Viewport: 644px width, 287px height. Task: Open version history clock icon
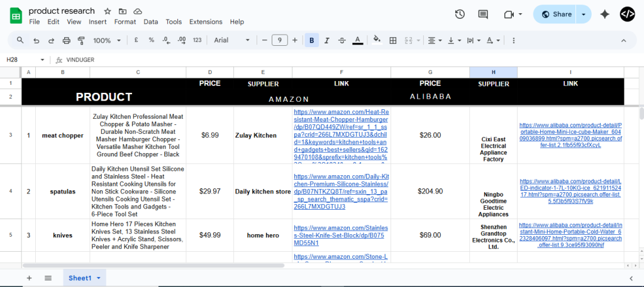[460, 14]
